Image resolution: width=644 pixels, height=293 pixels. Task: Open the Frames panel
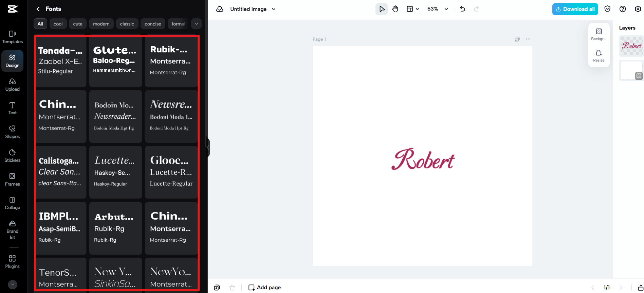click(13, 180)
